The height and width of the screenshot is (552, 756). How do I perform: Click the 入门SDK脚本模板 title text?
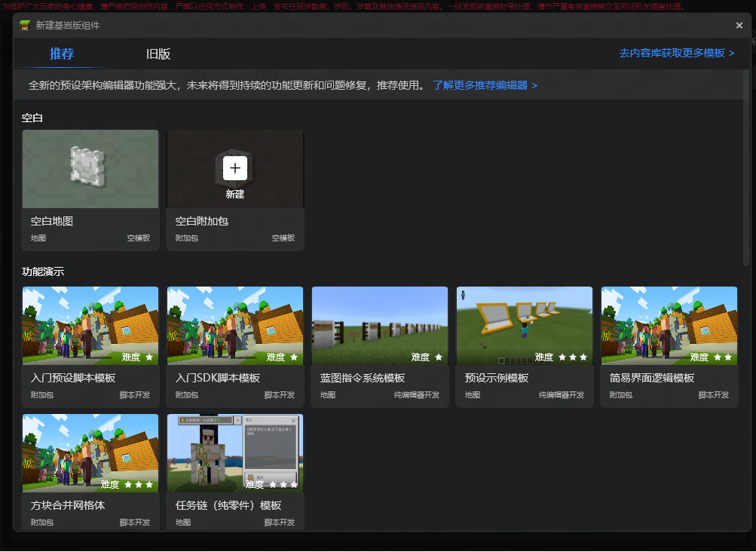(217, 378)
